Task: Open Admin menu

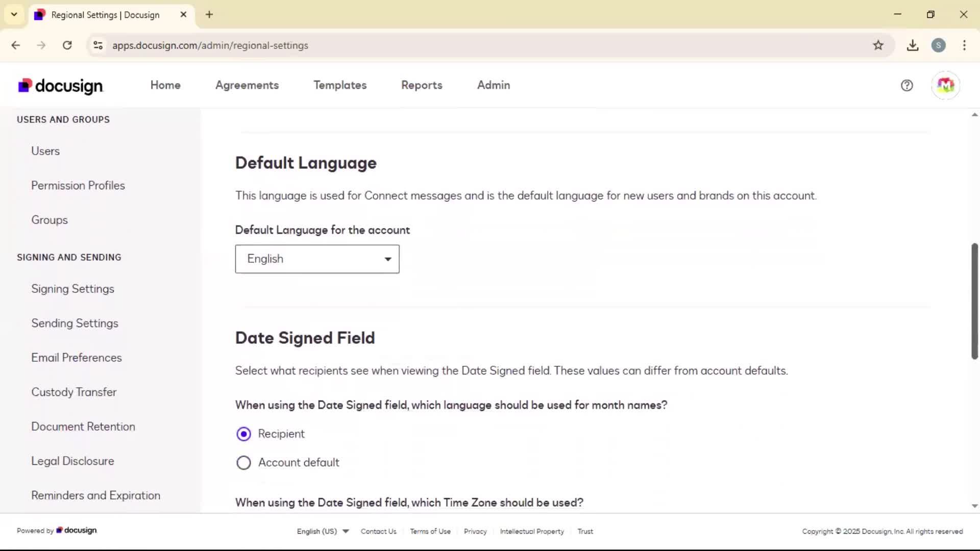Action: point(494,85)
